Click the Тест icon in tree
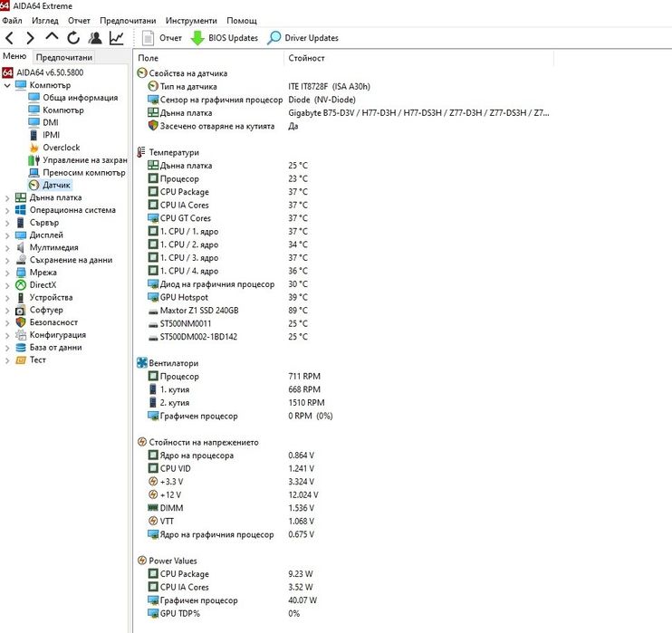This screenshot has height=633, width=672. pos(21,360)
